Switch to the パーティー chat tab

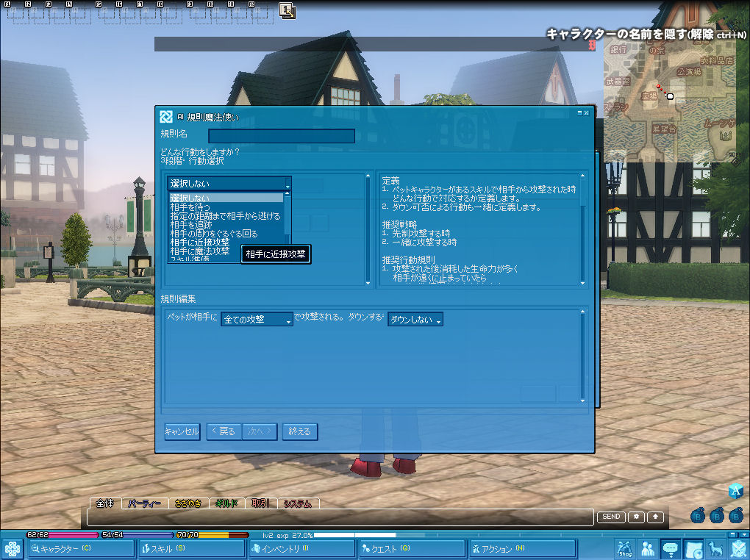[x=145, y=503]
